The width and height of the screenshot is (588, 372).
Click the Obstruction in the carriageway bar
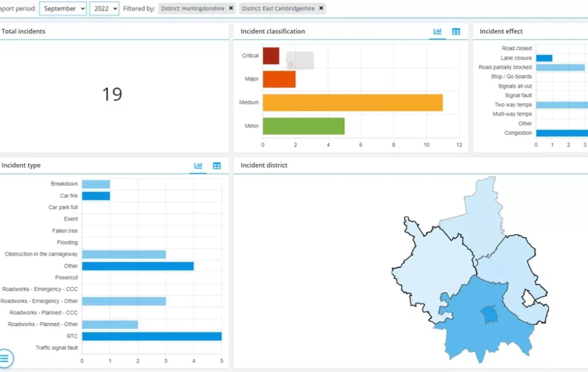coord(123,254)
